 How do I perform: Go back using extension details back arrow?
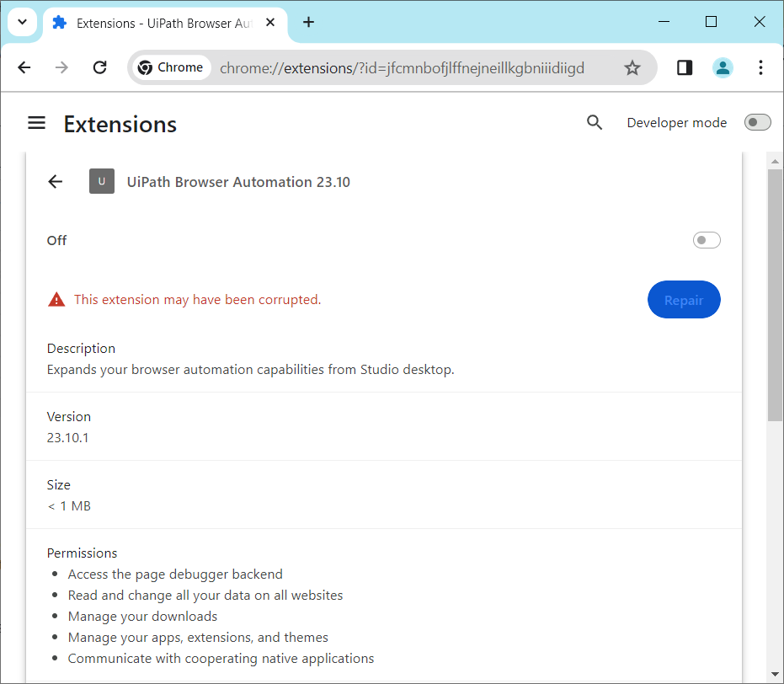(56, 181)
